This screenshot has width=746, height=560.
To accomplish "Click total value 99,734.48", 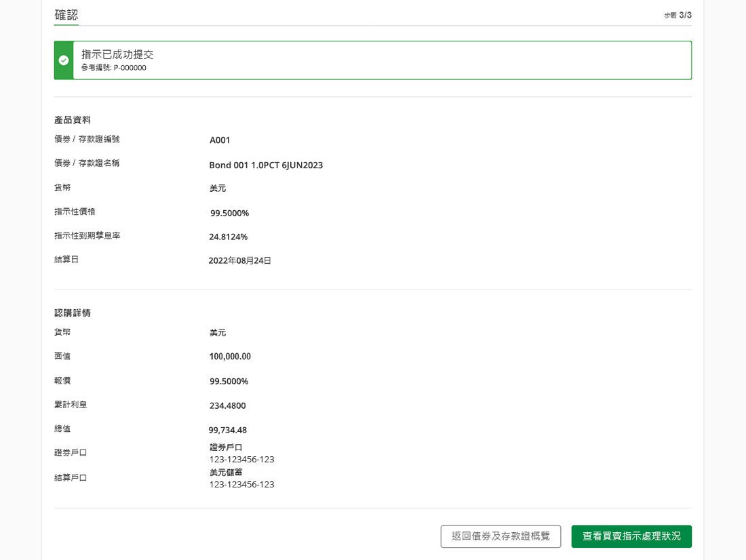I will tap(227, 430).
